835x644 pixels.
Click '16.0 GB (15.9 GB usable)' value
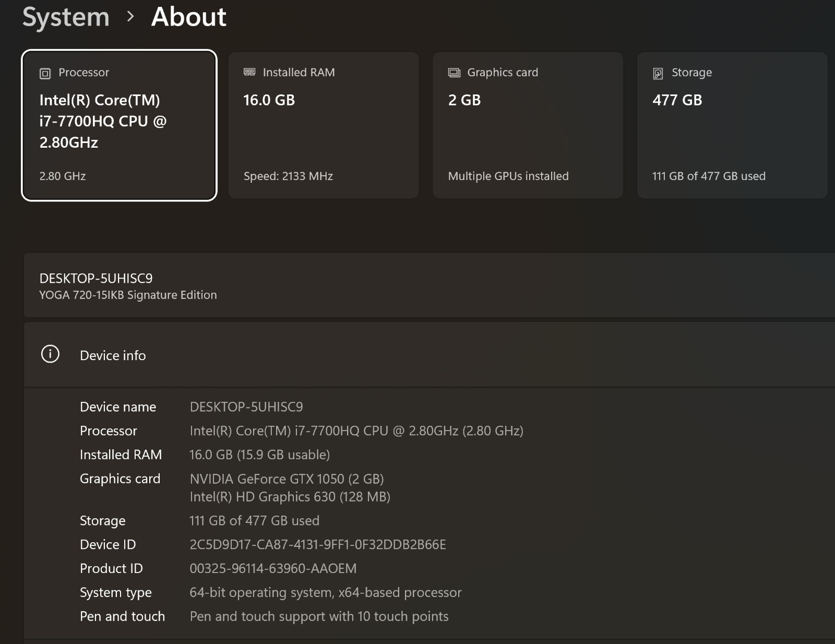[x=259, y=455]
